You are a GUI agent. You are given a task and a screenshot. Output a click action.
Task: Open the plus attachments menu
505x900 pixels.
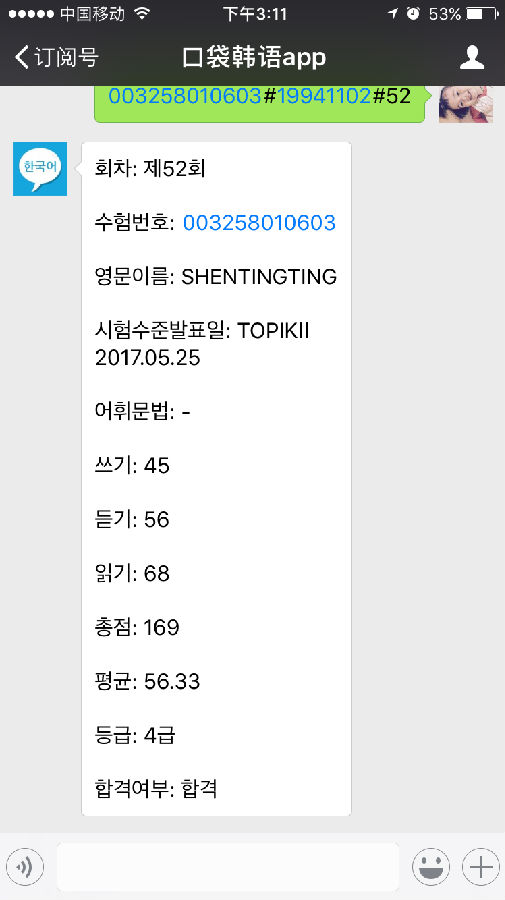click(x=480, y=866)
